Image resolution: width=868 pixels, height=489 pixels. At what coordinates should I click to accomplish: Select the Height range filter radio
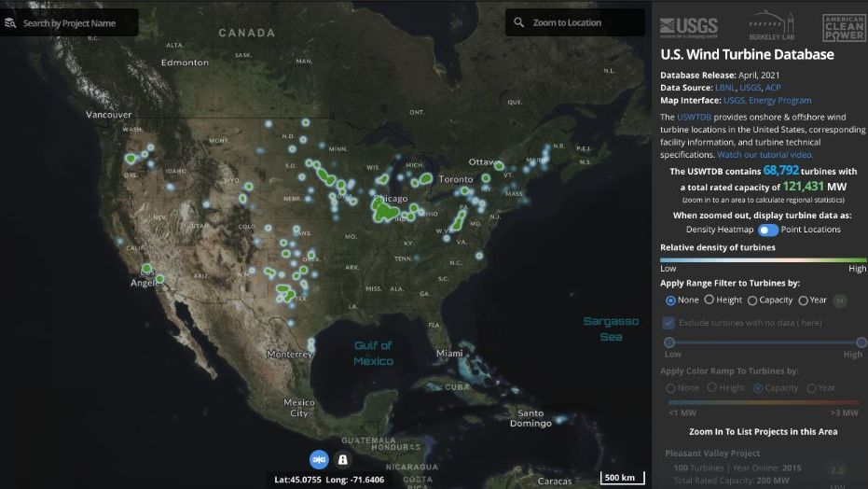[710, 300]
